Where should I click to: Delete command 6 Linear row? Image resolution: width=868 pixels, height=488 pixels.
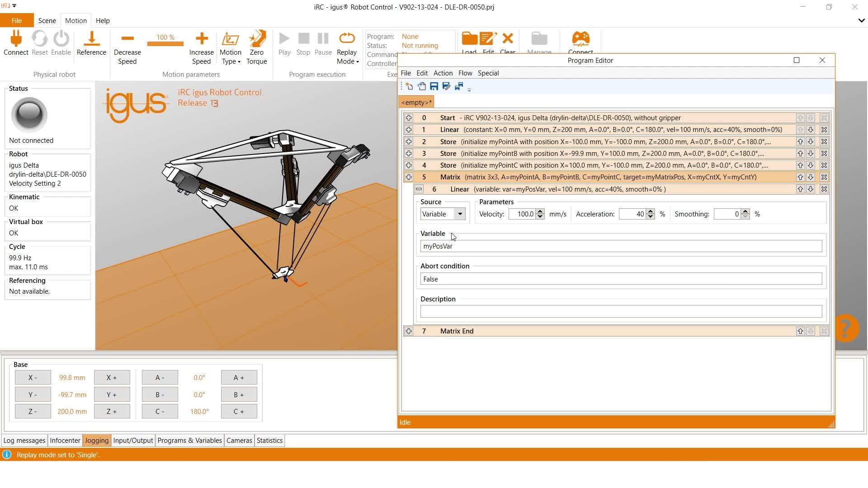point(824,189)
